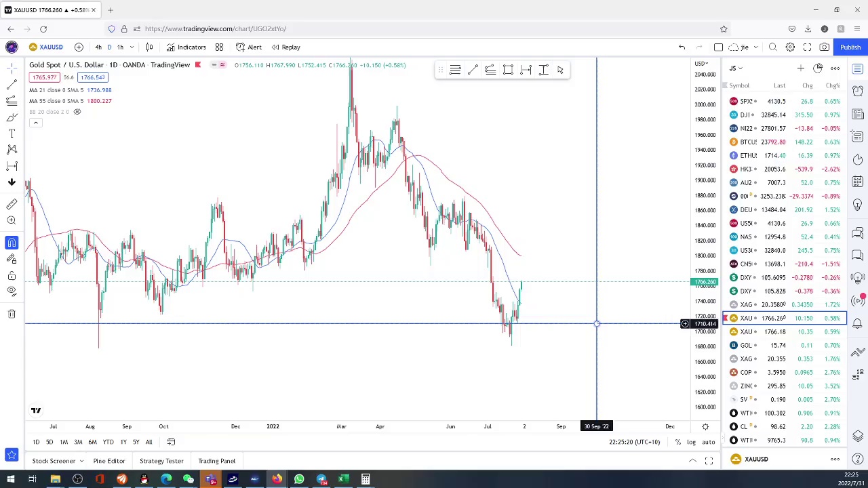Take a chart snapshot with the camera icon
The height and width of the screenshot is (488, 868).
(824, 47)
